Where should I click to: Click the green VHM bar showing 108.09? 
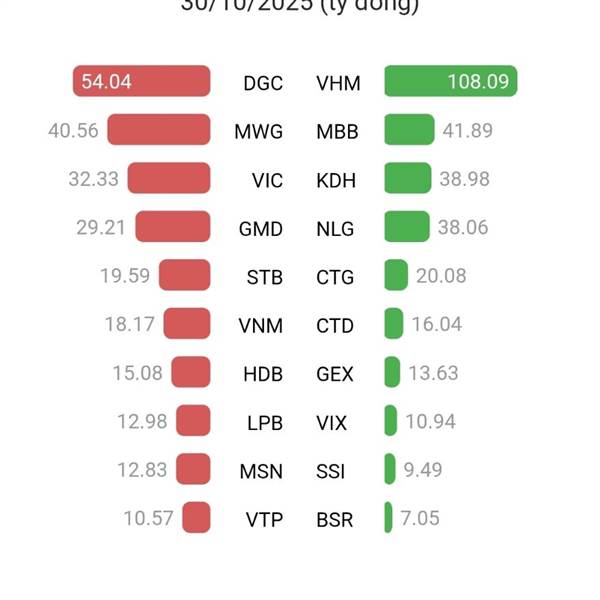[x=450, y=82]
